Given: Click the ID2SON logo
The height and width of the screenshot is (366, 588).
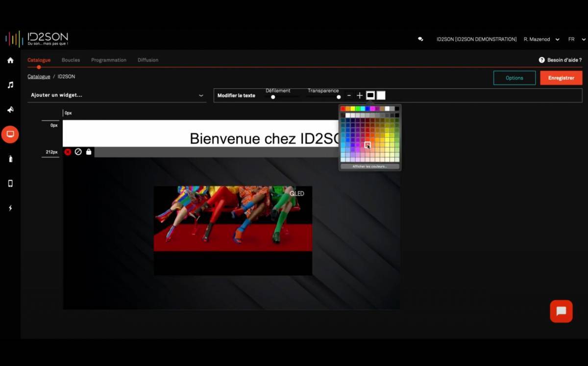Looking at the screenshot, I should (37, 39).
